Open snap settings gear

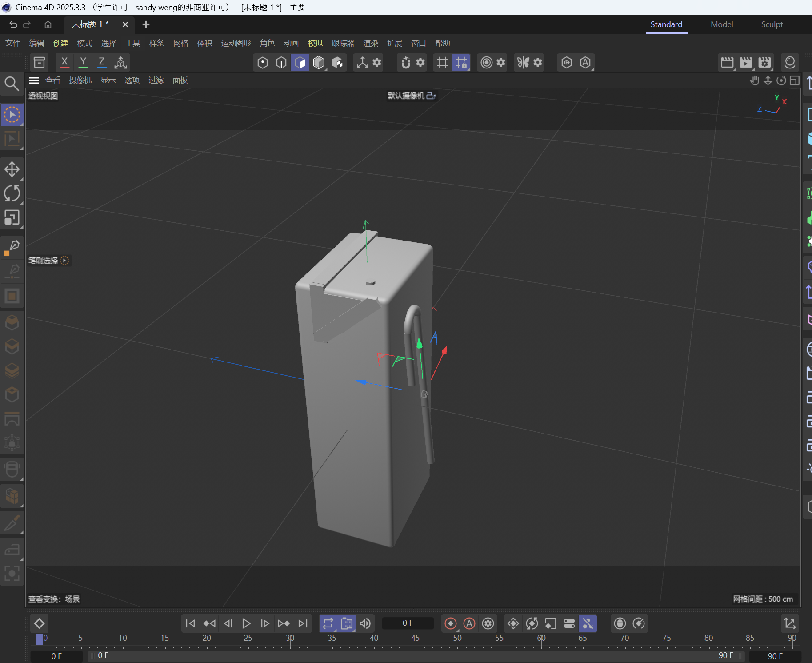(x=420, y=62)
